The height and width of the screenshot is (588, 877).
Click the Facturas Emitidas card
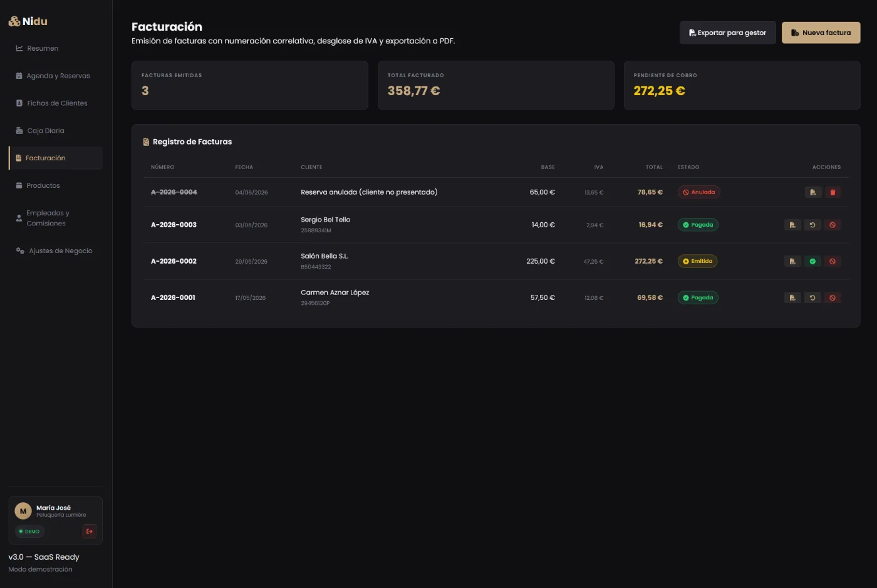pyautogui.click(x=249, y=85)
